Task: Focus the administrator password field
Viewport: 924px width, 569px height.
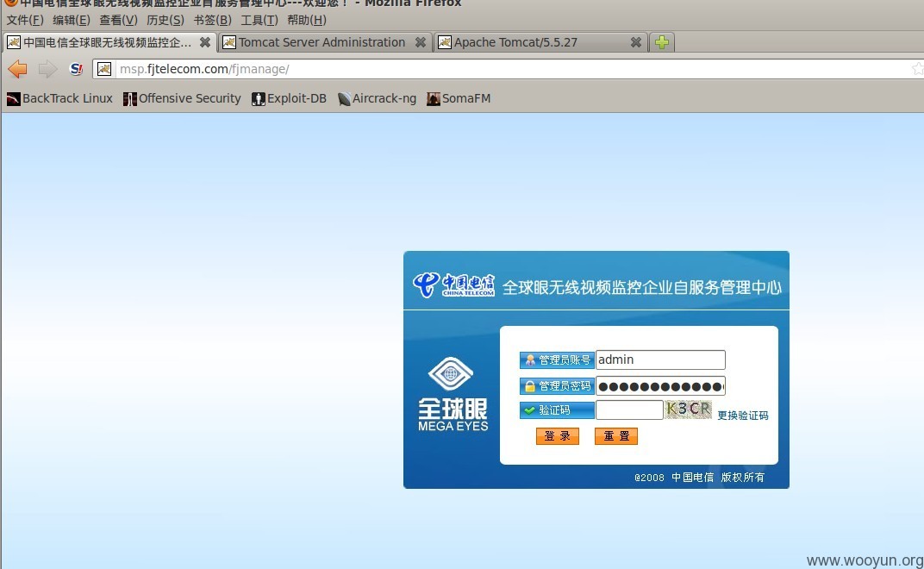Action: click(x=660, y=386)
